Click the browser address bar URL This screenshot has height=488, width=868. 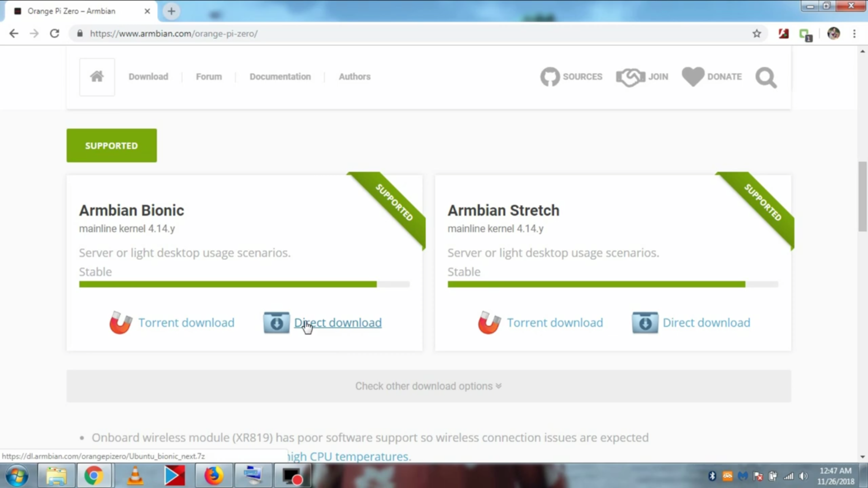click(174, 33)
